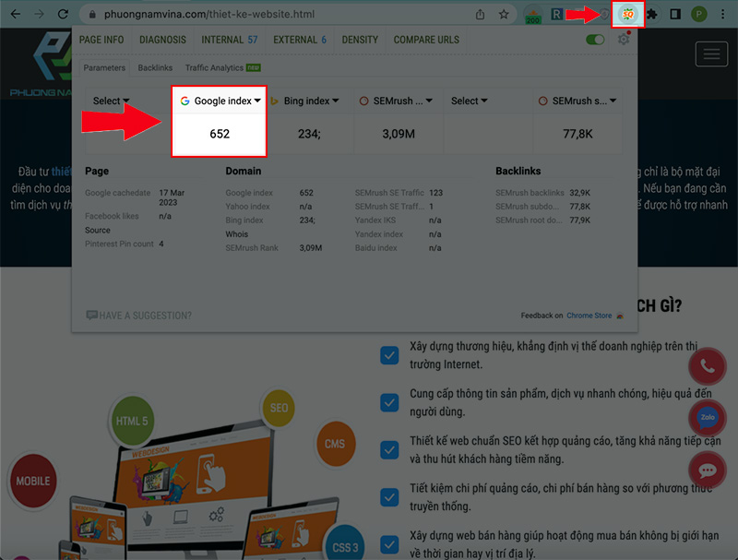This screenshot has width=738, height=560.
Task: Expand the SEMrush s... dropdown
Action: click(577, 101)
